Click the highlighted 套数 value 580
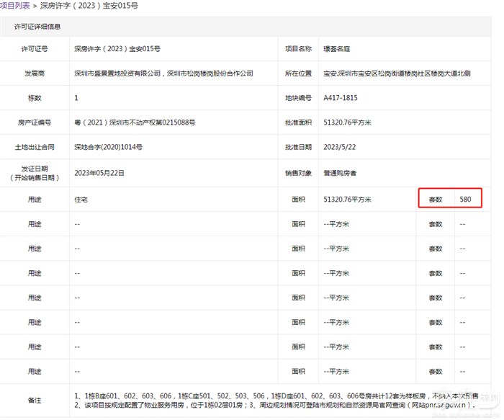 point(465,199)
